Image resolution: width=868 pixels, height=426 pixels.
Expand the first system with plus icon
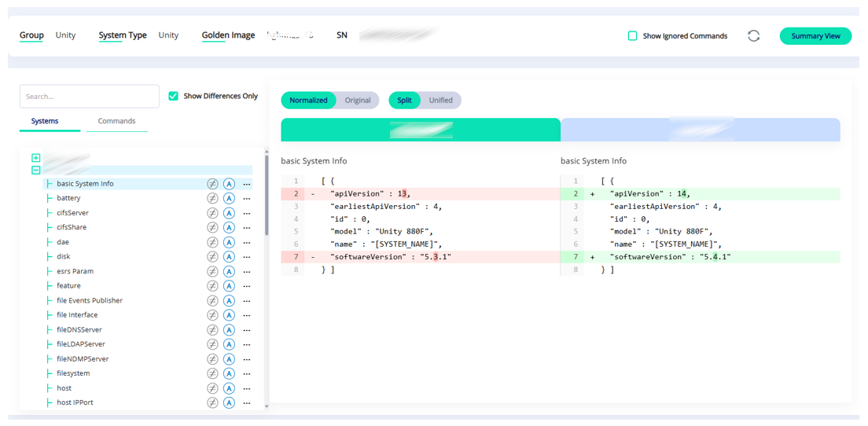[36, 158]
